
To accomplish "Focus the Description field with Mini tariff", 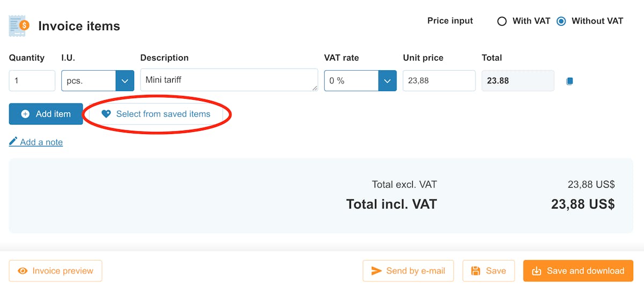I will [229, 80].
